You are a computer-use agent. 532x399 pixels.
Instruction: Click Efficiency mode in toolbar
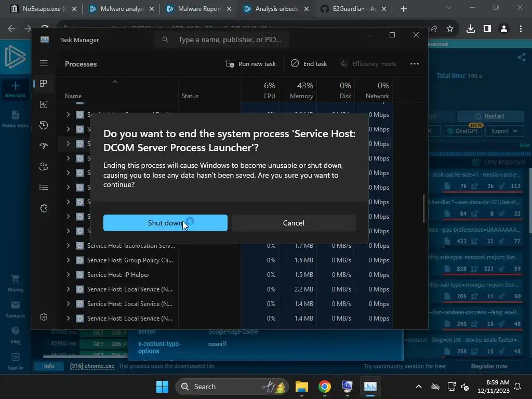pos(368,64)
